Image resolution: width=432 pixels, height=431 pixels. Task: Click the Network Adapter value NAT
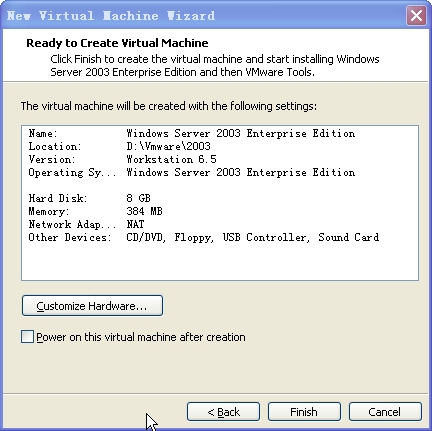(x=135, y=224)
